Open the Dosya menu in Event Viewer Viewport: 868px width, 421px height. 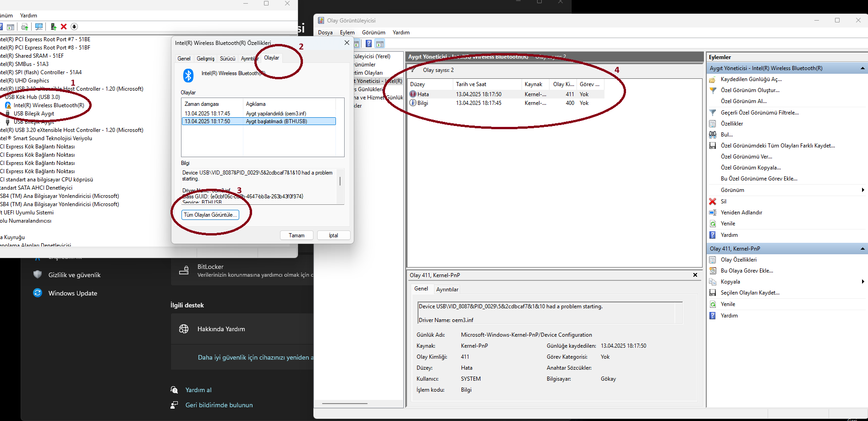point(325,33)
